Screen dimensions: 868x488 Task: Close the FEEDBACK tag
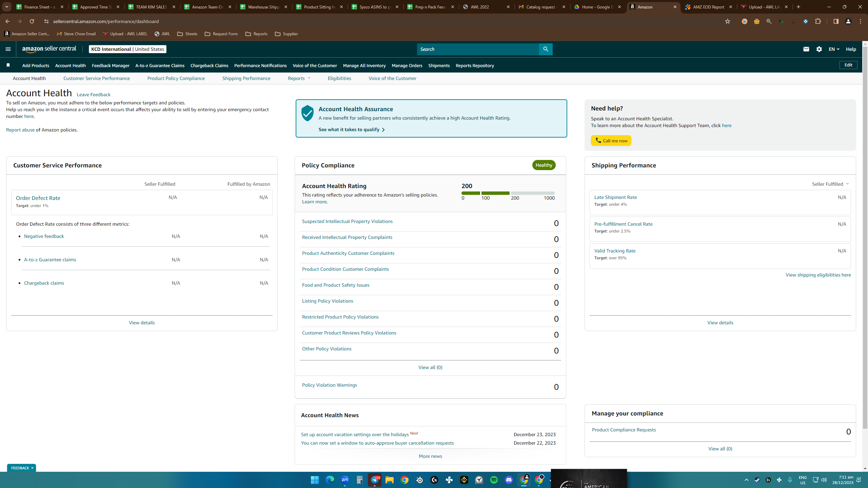coord(32,468)
